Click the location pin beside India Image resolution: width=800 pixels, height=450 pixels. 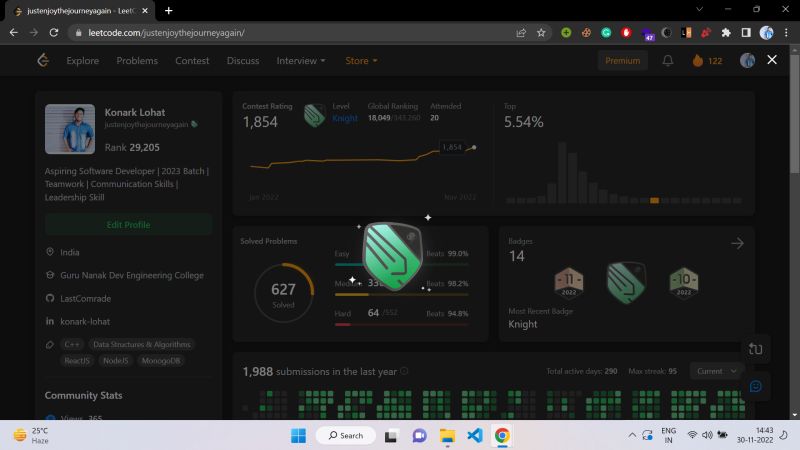pyautogui.click(x=50, y=252)
